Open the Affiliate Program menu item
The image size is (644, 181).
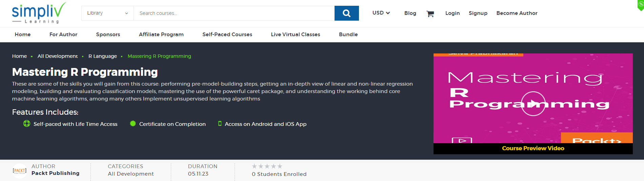161,35
